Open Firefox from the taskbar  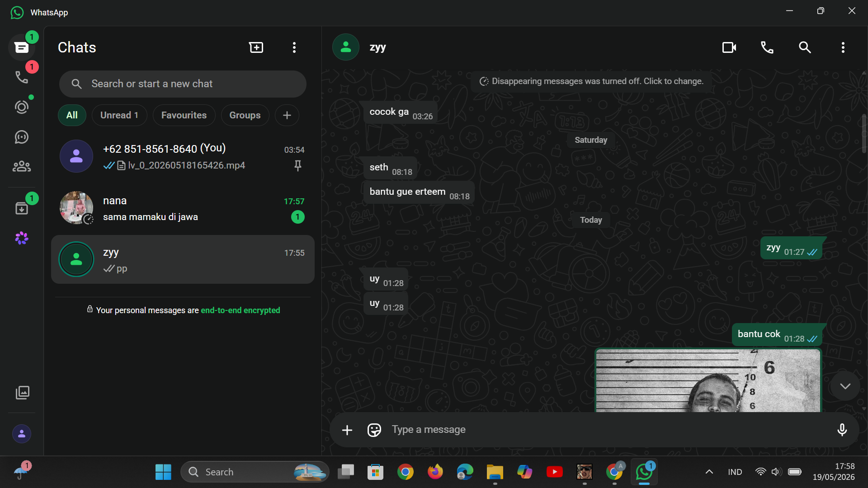click(x=435, y=472)
